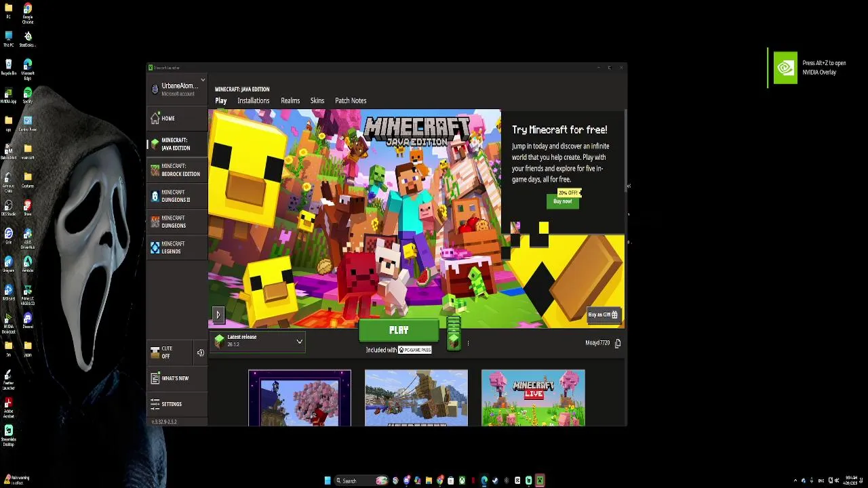The height and width of the screenshot is (488, 868).
Task: Open the NVIDIA App desktop shortcut
Action: point(8,96)
